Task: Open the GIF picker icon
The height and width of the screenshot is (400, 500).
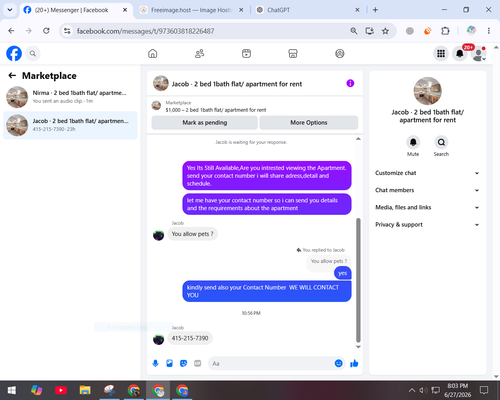Action: pyautogui.click(x=198, y=363)
